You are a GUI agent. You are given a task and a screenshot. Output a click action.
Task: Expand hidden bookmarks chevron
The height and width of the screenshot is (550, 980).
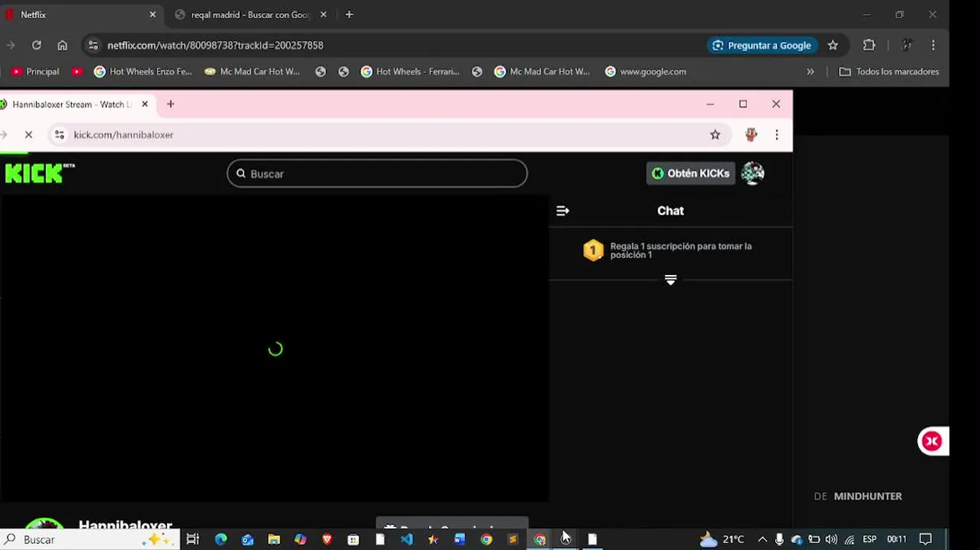(x=811, y=71)
